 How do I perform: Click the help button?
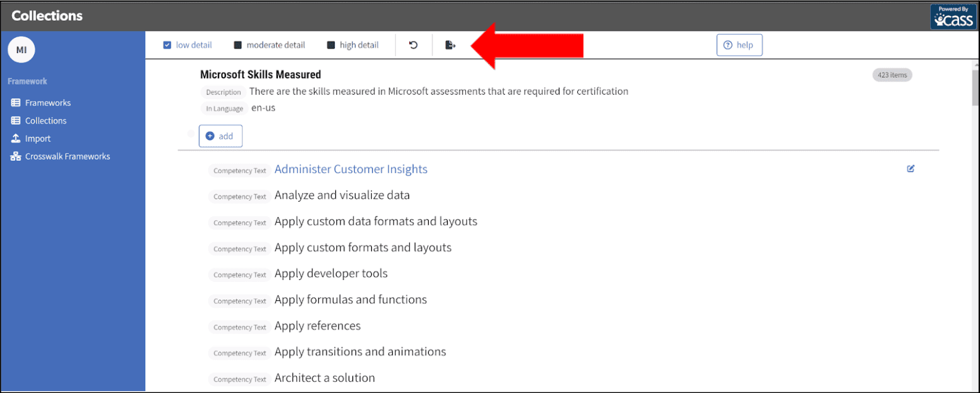point(739,44)
